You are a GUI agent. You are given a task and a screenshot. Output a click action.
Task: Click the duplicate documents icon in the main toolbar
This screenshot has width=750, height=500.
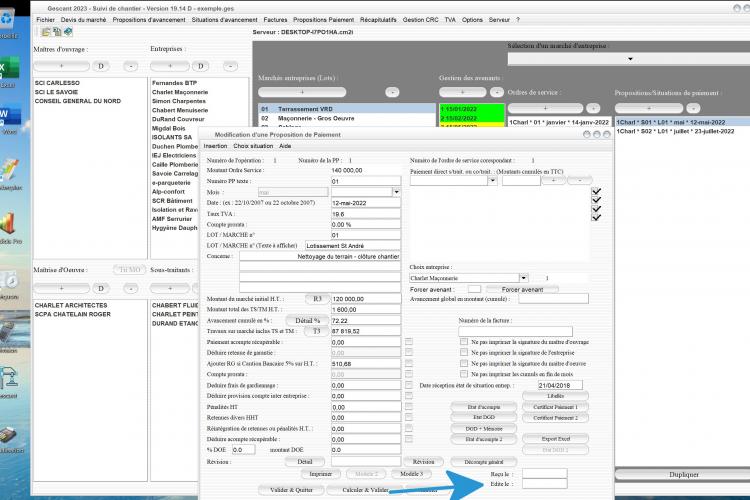(57, 32)
